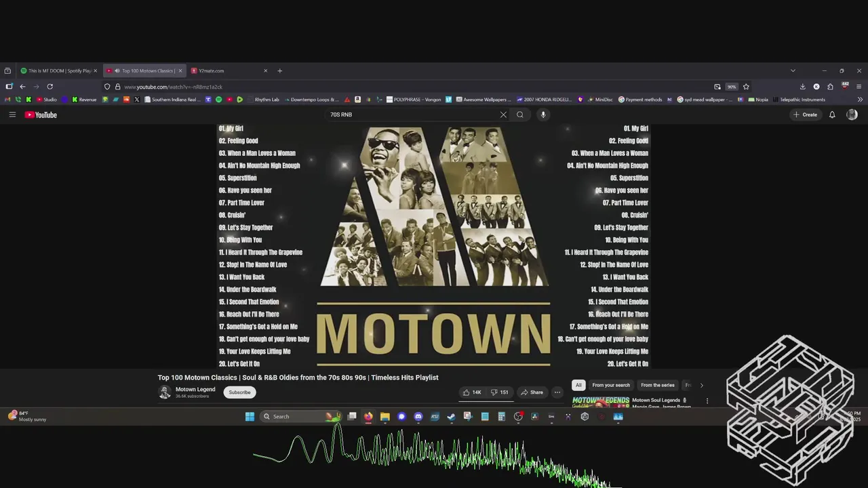Open options for Motown Soul Legends suggestion
This screenshot has height=488, width=868.
[x=707, y=401]
